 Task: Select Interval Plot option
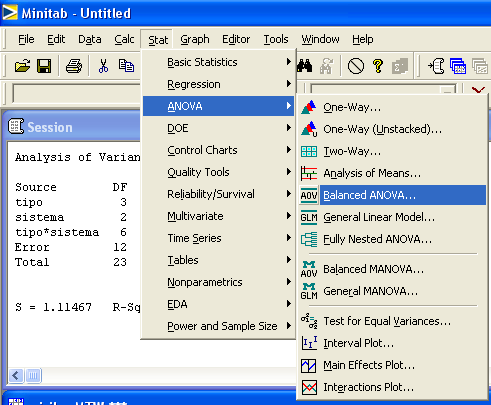[392, 343]
